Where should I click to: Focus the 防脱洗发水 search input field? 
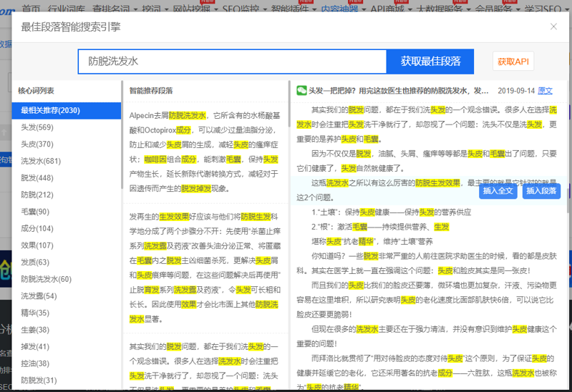[x=232, y=62]
